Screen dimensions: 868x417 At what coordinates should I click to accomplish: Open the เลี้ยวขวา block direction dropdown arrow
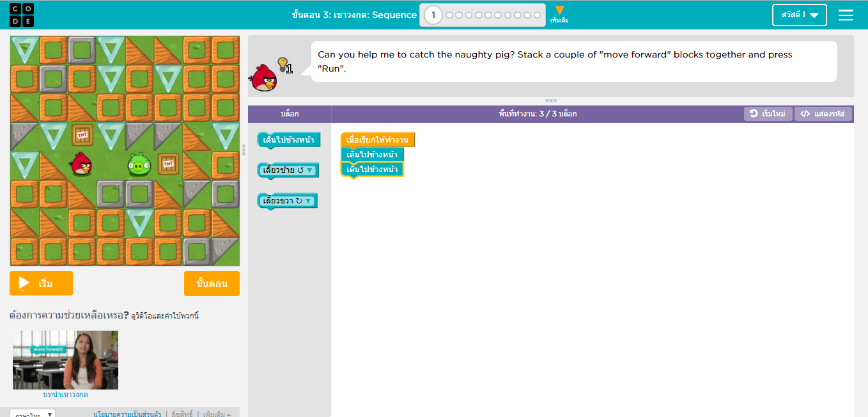coord(308,201)
